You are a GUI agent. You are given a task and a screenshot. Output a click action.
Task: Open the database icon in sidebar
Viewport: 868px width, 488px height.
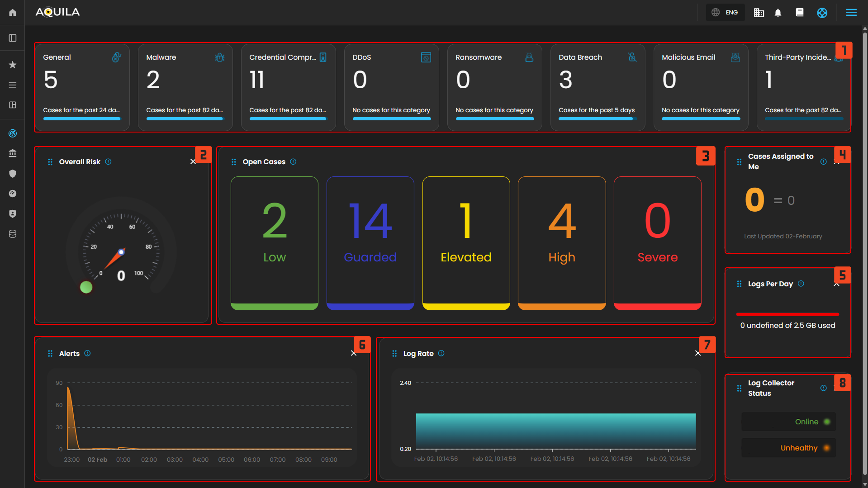pyautogui.click(x=13, y=234)
